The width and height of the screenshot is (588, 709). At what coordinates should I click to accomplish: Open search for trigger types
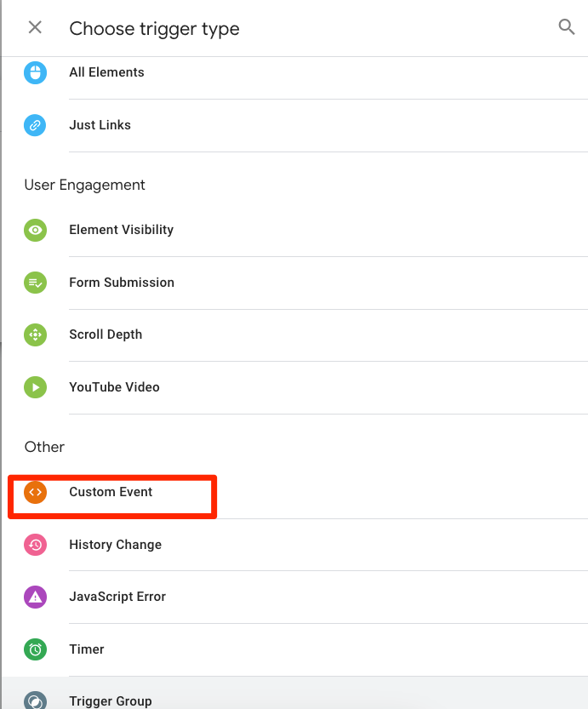pyautogui.click(x=567, y=27)
